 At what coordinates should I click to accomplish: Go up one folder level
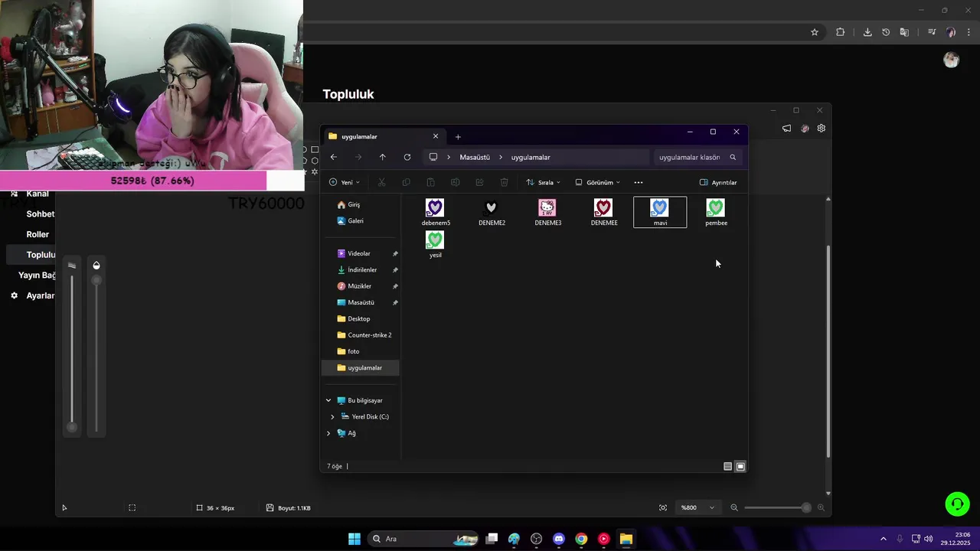(x=382, y=157)
